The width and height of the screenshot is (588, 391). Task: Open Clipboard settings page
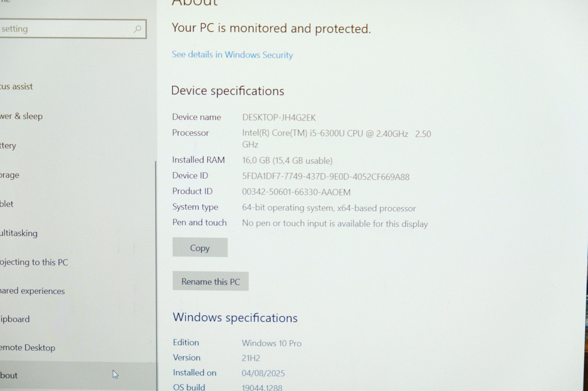[15, 319]
